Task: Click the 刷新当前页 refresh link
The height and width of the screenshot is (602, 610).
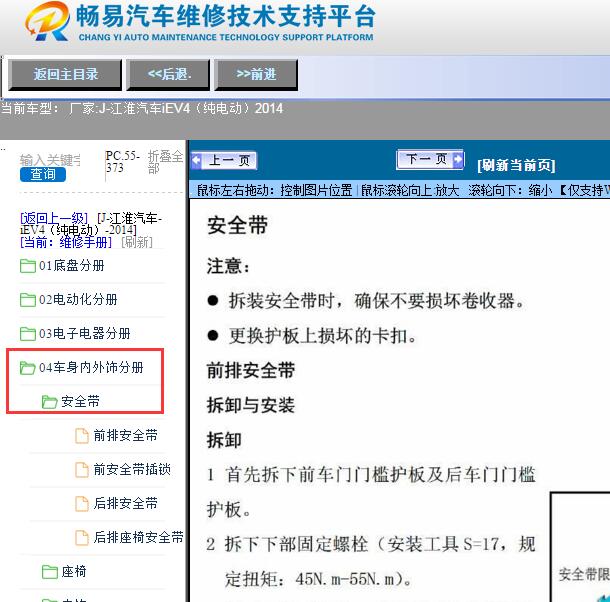Action: 516,165
